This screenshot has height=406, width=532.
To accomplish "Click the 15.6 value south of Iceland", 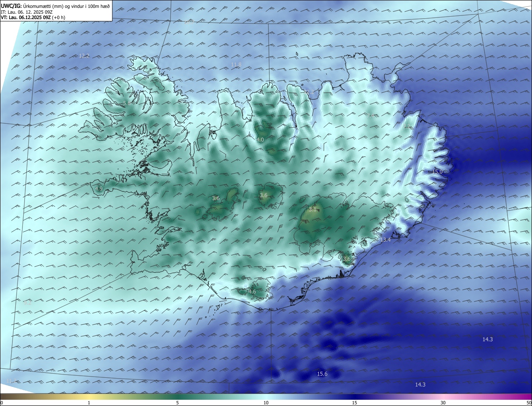I will 322,374.
